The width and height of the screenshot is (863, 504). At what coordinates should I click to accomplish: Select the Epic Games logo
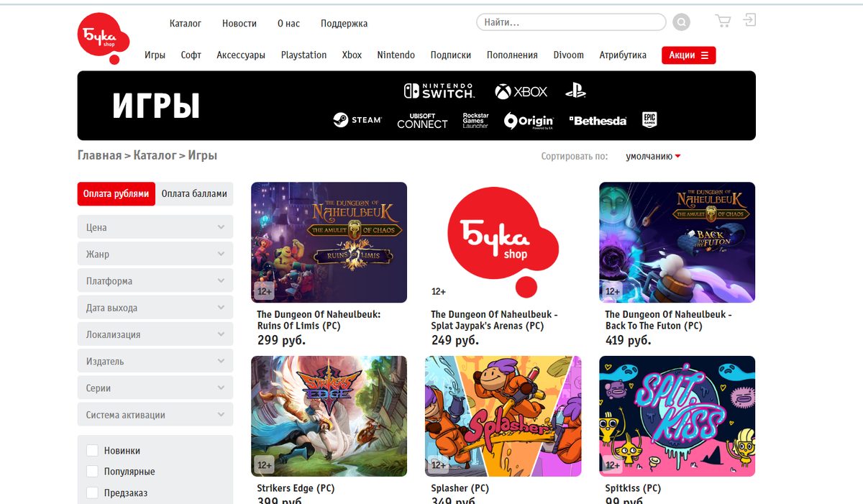(x=650, y=119)
